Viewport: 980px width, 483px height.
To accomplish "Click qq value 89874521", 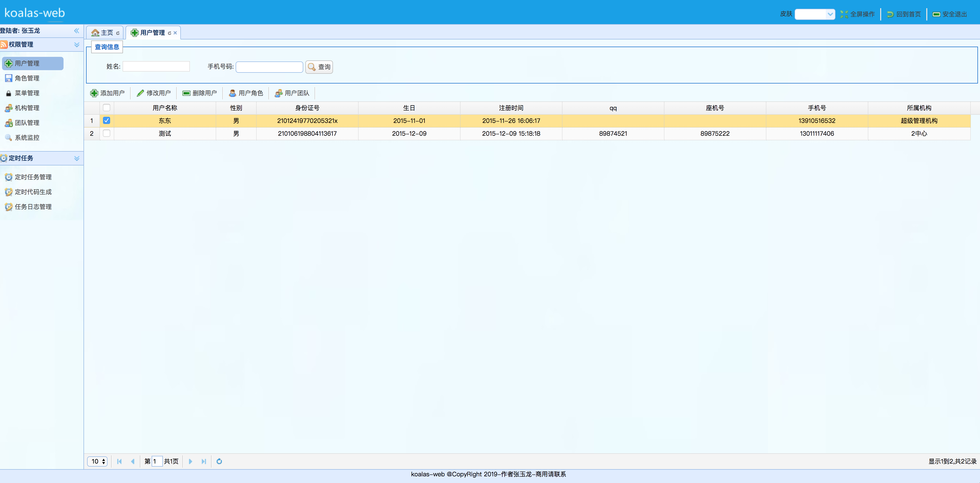I will pyautogui.click(x=613, y=134).
